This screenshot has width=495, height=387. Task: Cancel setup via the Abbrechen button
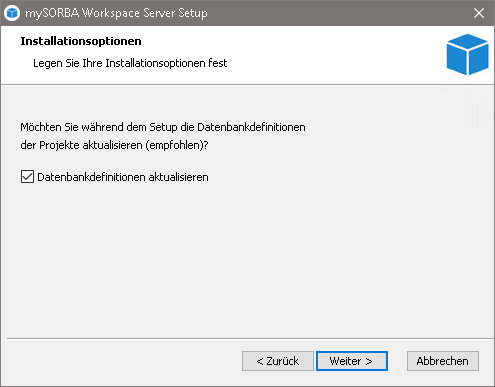pyautogui.click(x=443, y=361)
